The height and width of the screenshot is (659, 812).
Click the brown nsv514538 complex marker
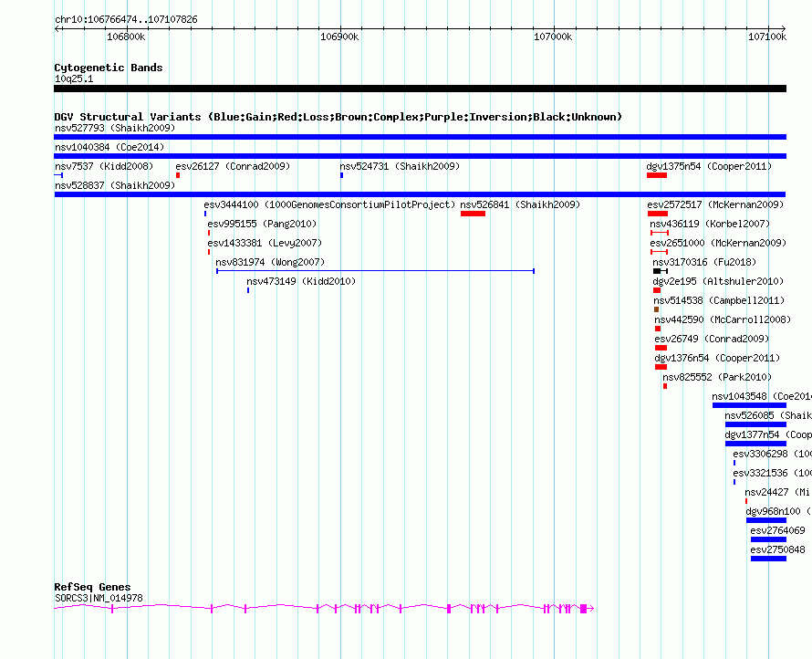[x=657, y=309]
